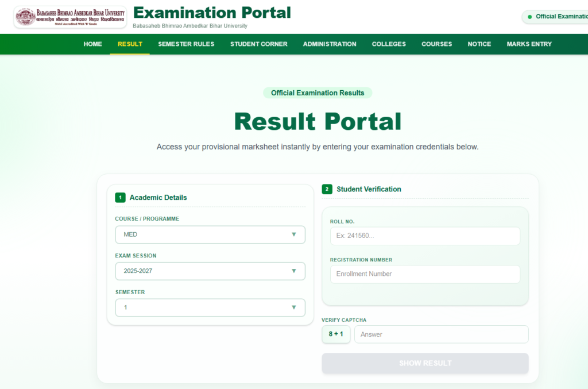Click the SHOW RESULT button
Image resolution: width=588 pixels, height=389 pixels.
coord(425,363)
